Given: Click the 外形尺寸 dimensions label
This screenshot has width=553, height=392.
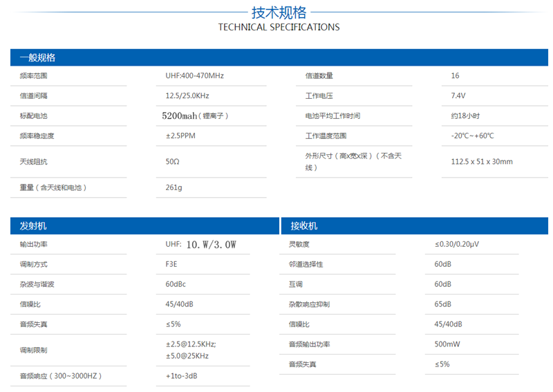Looking at the screenshot, I should 353,162.
